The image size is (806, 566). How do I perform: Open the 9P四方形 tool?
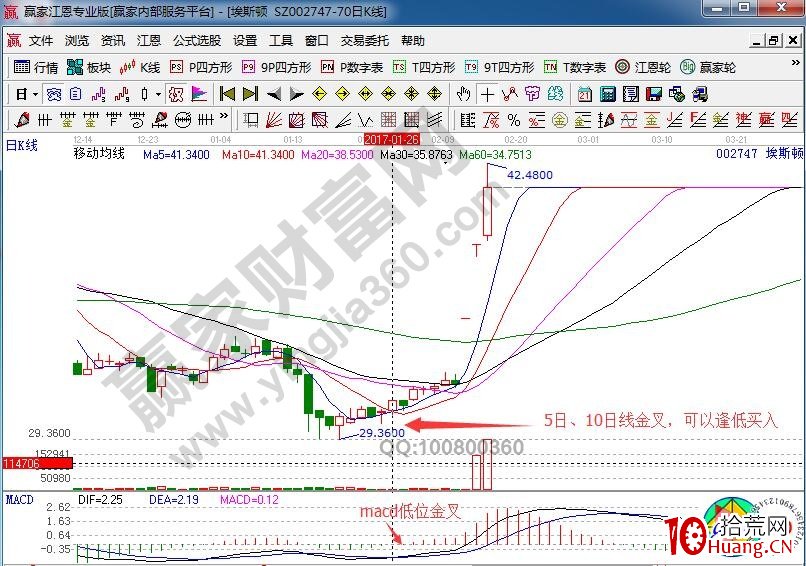pyautogui.click(x=277, y=67)
